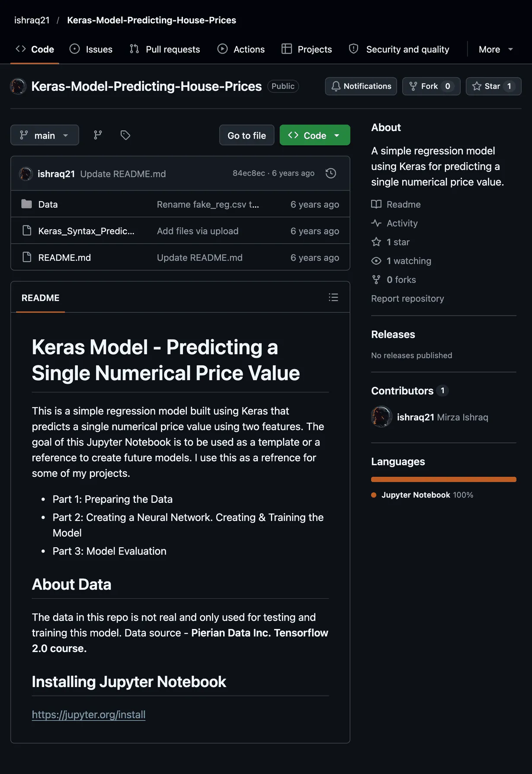This screenshot has height=774, width=532.
Task: View branches via the branch icon
Action: pyautogui.click(x=98, y=135)
